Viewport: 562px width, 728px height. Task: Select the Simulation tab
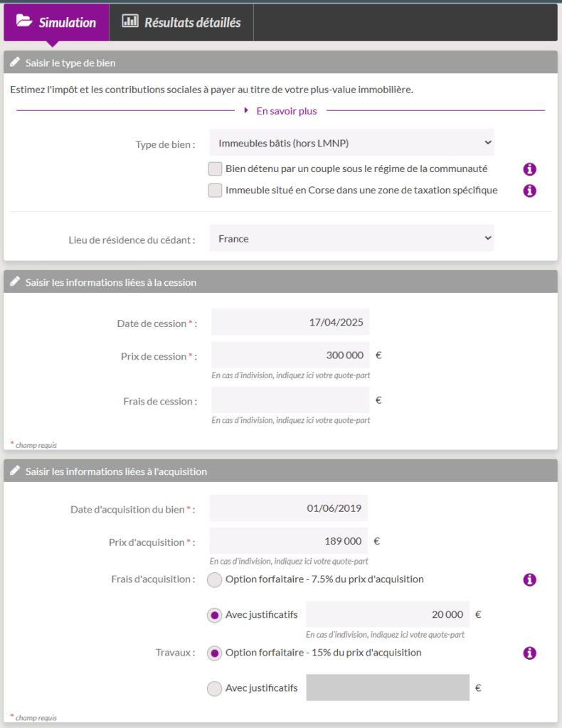pyautogui.click(x=57, y=22)
